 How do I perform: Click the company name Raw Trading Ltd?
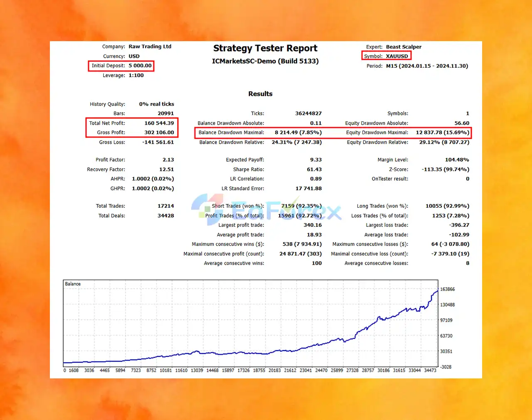point(150,47)
